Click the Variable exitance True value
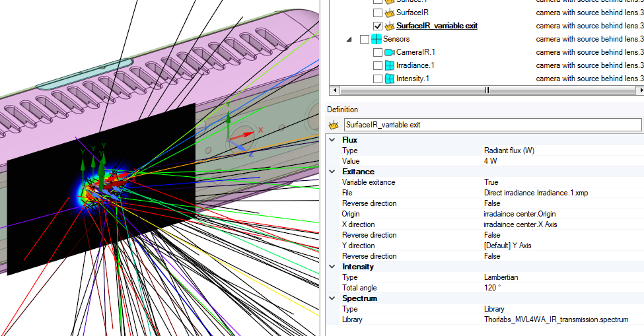The height and width of the screenshot is (336, 644). point(491,182)
